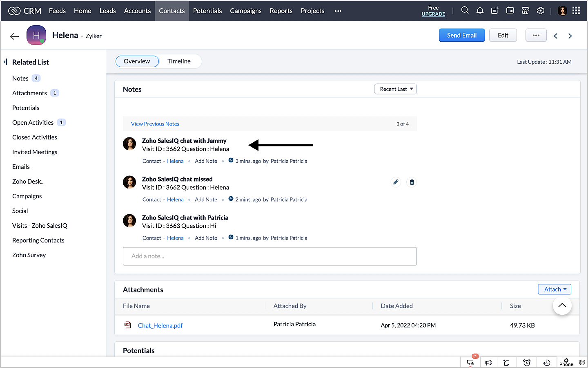588x368 pixels.
Task: Open the calendar icon in header
Action: tap(510, 11)
